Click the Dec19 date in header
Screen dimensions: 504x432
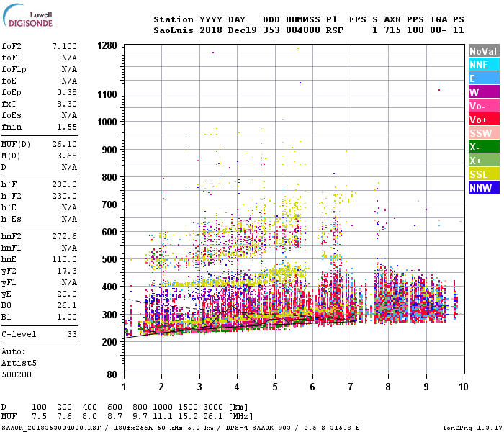243,30
